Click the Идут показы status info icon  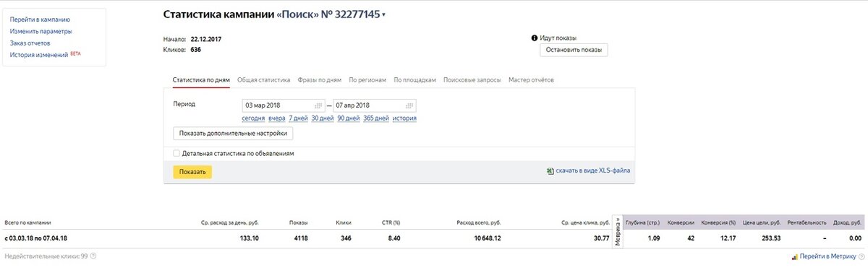(535, 38)
